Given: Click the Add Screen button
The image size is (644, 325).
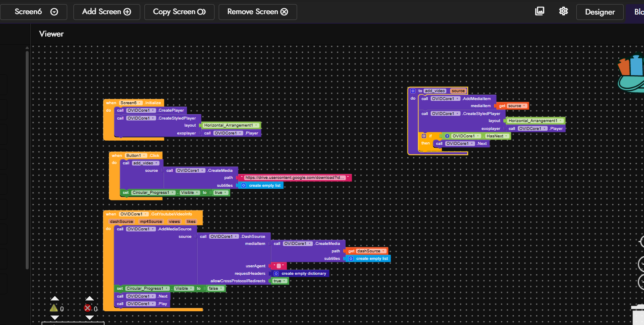Looking at the screenshot, I should pos(107,12).
